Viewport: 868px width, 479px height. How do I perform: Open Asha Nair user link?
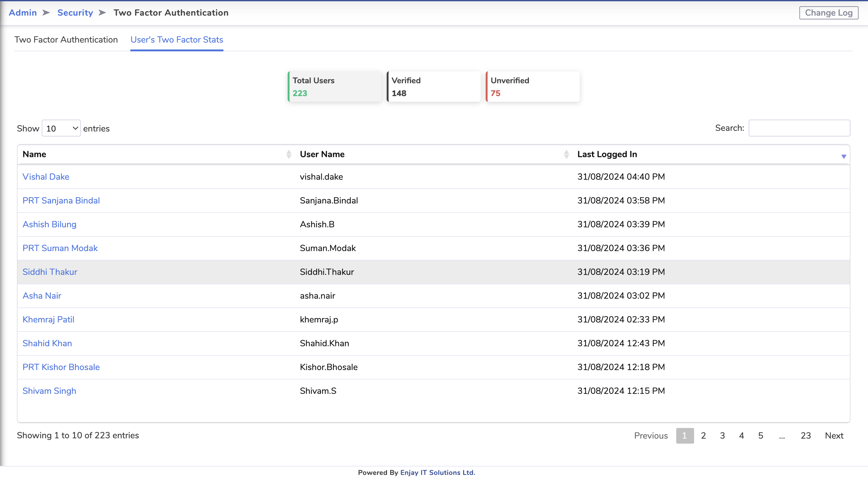click(x=42, y=296)
